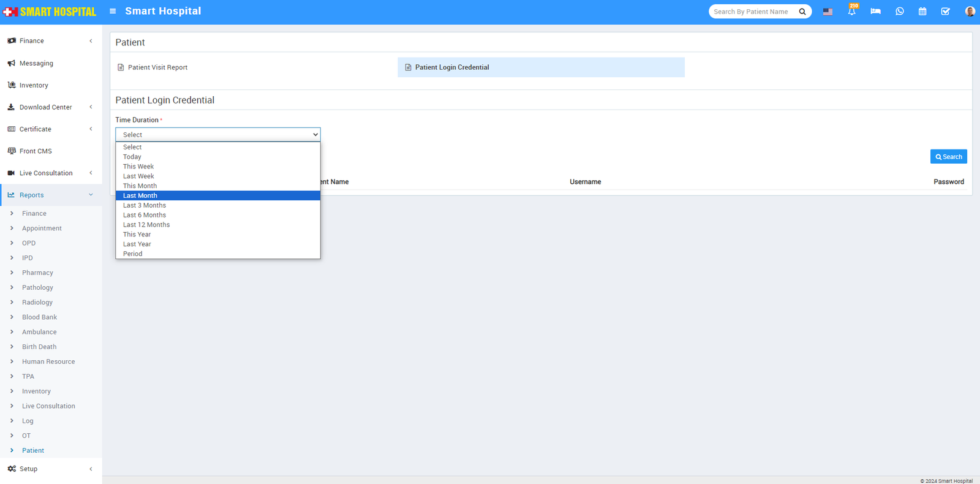Expand the Finance sidebar menu
This screenshot has width=980, height=484.
pos(32,41)
